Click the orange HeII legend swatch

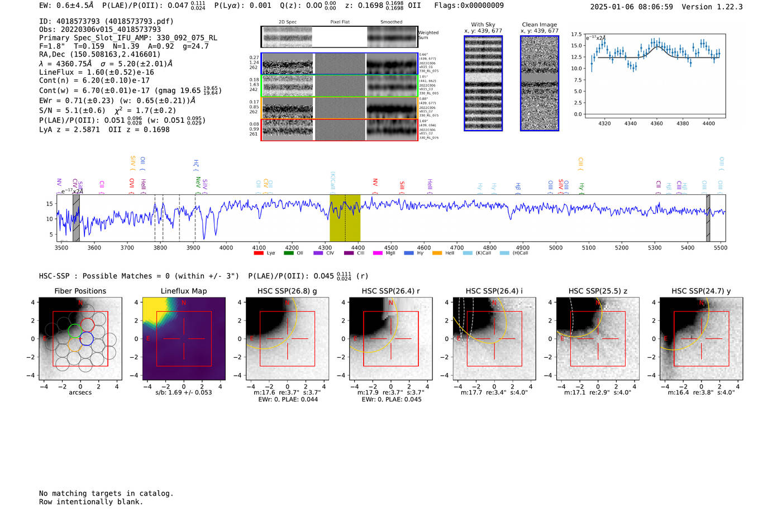coord(437,253)
